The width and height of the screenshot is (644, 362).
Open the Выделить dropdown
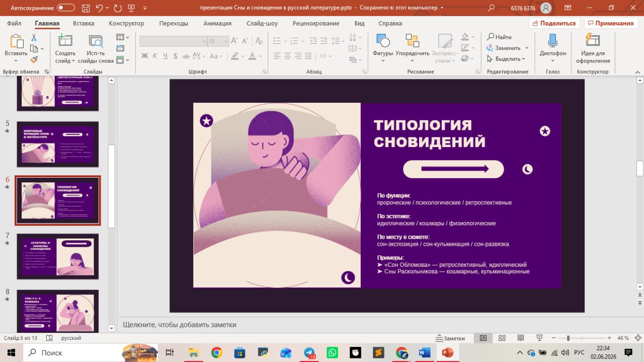tap(506, 59)
